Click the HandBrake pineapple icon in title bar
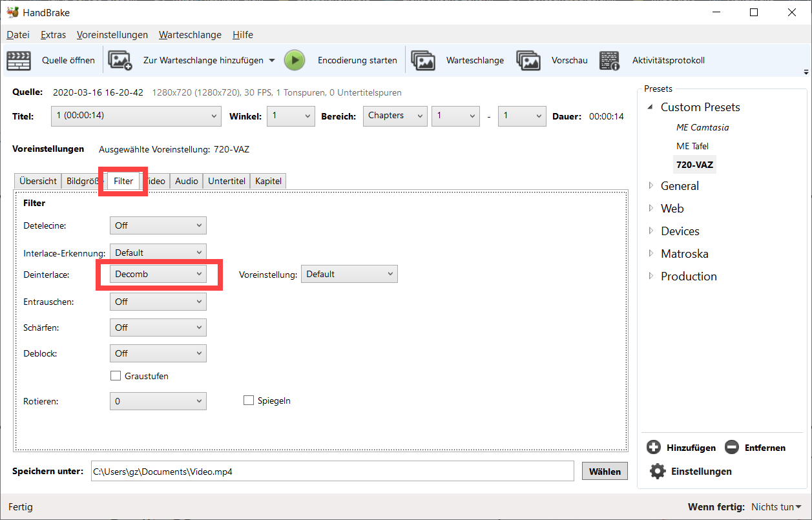812x520 pixels. coord(12,12)
